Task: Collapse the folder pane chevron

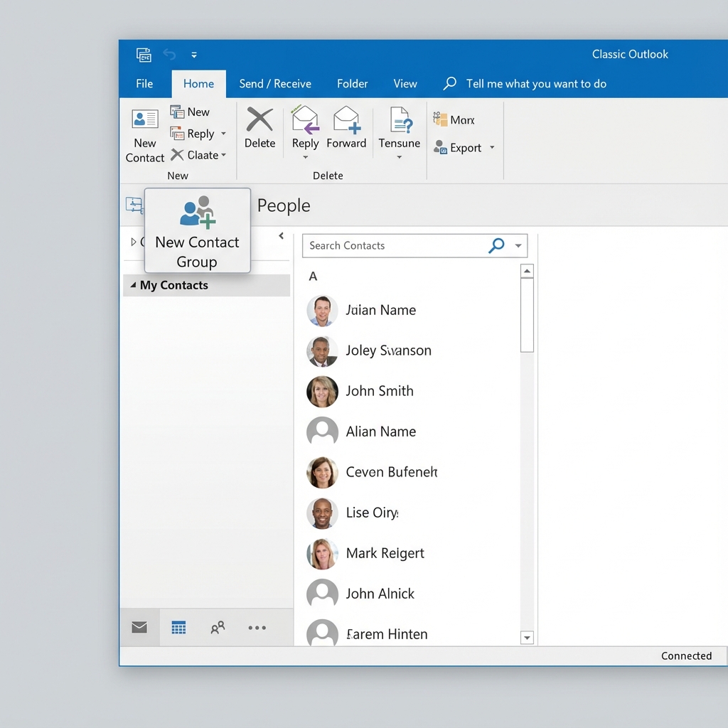Action: 282,236
